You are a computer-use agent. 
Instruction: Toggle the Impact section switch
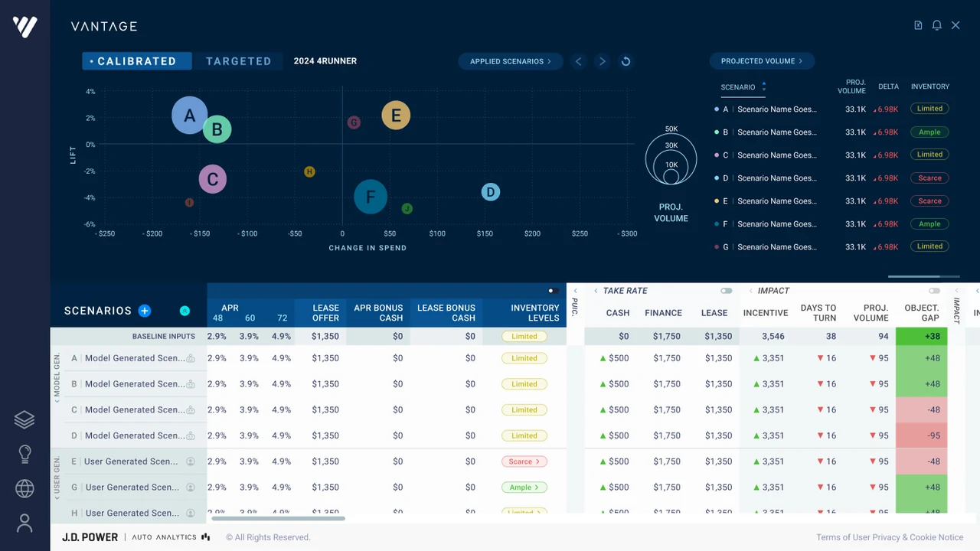pyautogui.click(x=934, y=291)
